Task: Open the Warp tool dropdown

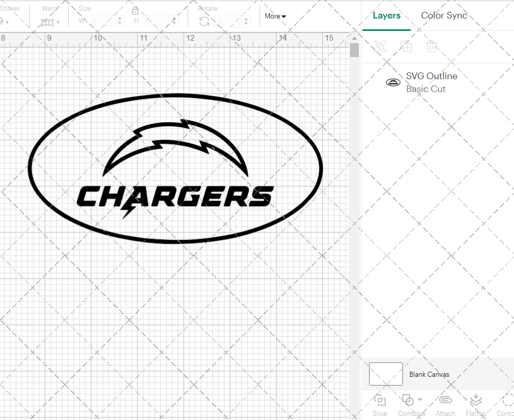Action: [58, 22]
